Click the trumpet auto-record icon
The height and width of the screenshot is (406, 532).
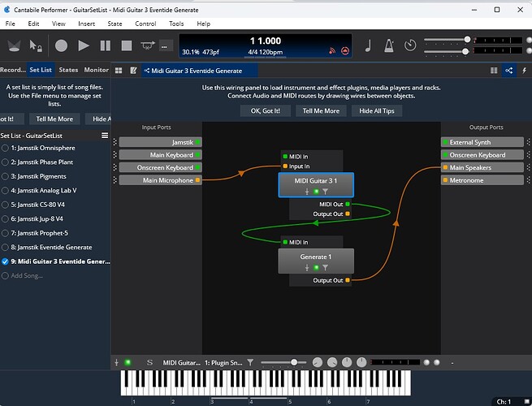[x=148, y=45]
